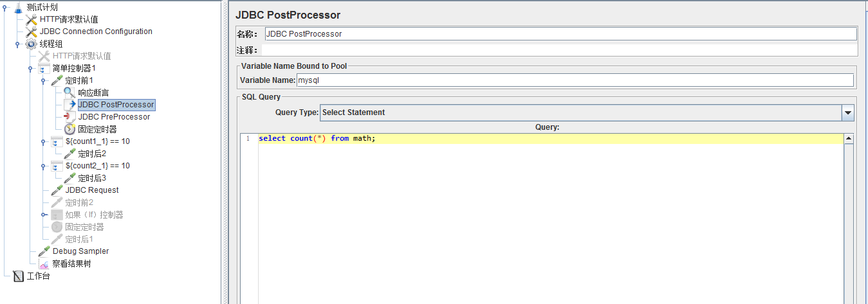This screenshot has height=304, width=868.
Task: Click the Debug Sampler pipette icon
Action: (44, 251)
